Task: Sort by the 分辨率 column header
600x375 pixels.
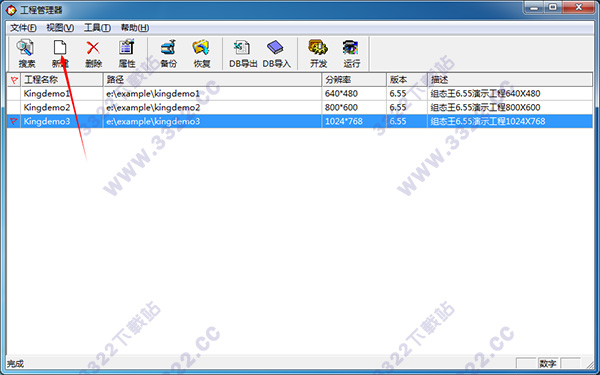Action: click(354, 80)
